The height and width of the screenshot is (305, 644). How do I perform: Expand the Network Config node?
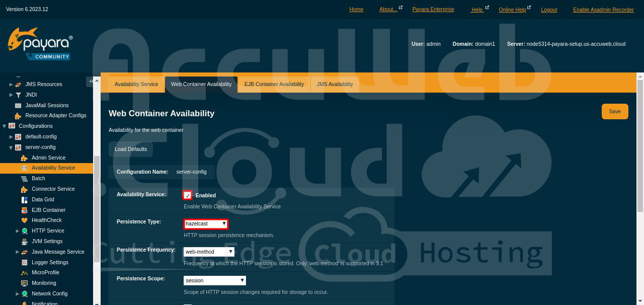18,294
